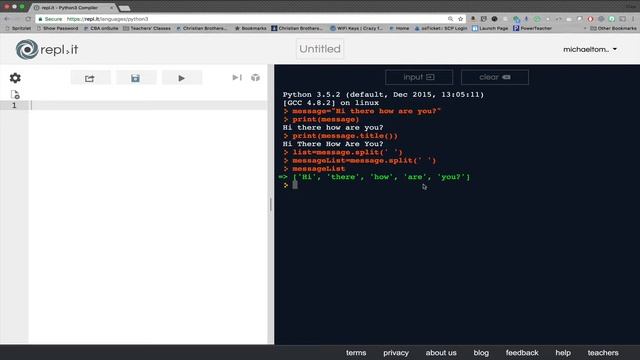The width and height of the screenshot is (640, 360).
Task: Open the blog footer link
Action: 481,353
